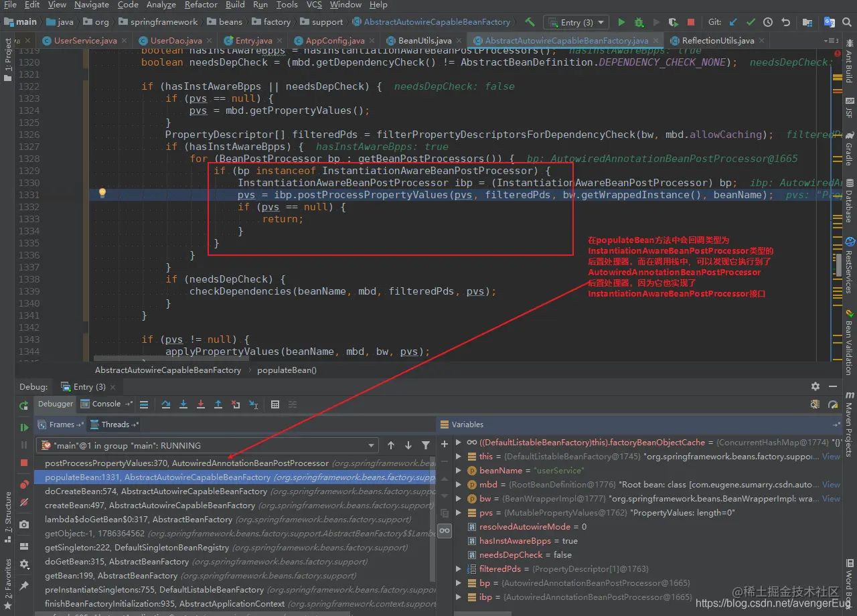Stop the process with the top toolbar red square

(x=690, y=22)
